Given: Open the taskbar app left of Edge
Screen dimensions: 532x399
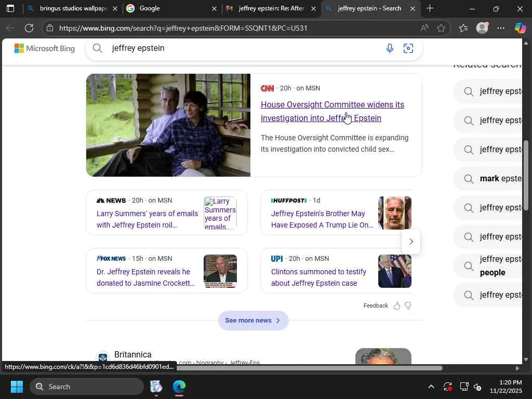Looking at the screenshot, I should (x=156, y=387).
